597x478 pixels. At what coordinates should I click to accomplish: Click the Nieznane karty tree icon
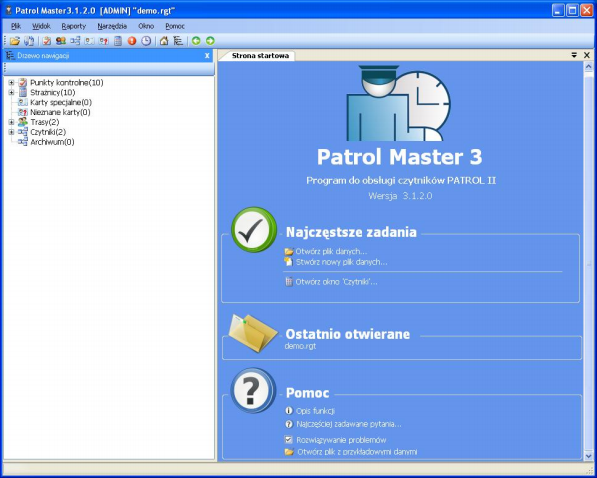[x=23, y=112]
